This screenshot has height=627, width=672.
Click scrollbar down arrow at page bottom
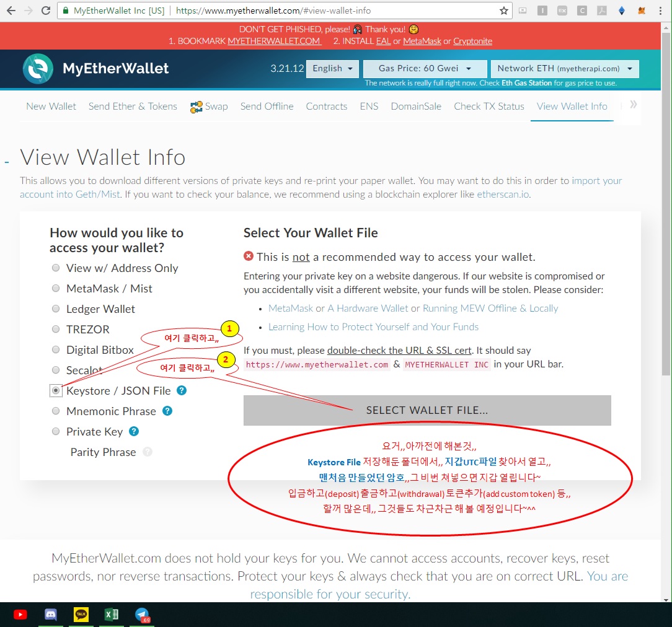point(666,600)
